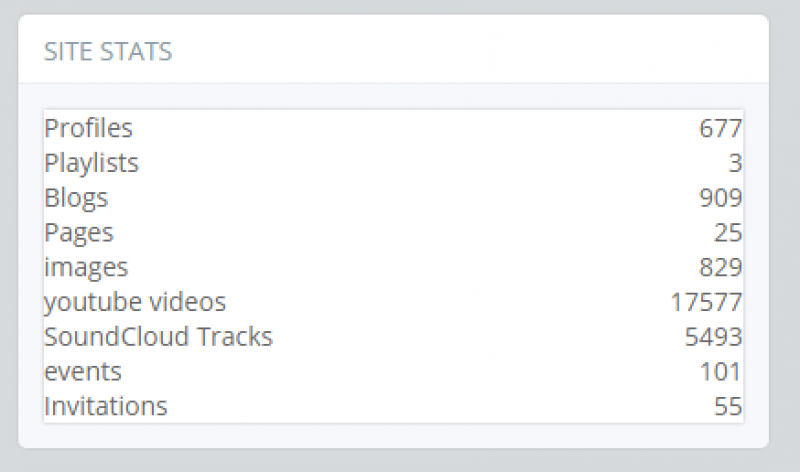
Task: Click the youtube videos count 17577
Action: [x=706, y=302]
